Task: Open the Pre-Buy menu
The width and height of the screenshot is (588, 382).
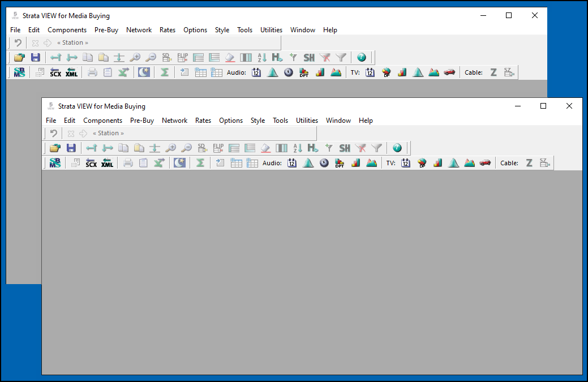Action: (x=141, y=120)
